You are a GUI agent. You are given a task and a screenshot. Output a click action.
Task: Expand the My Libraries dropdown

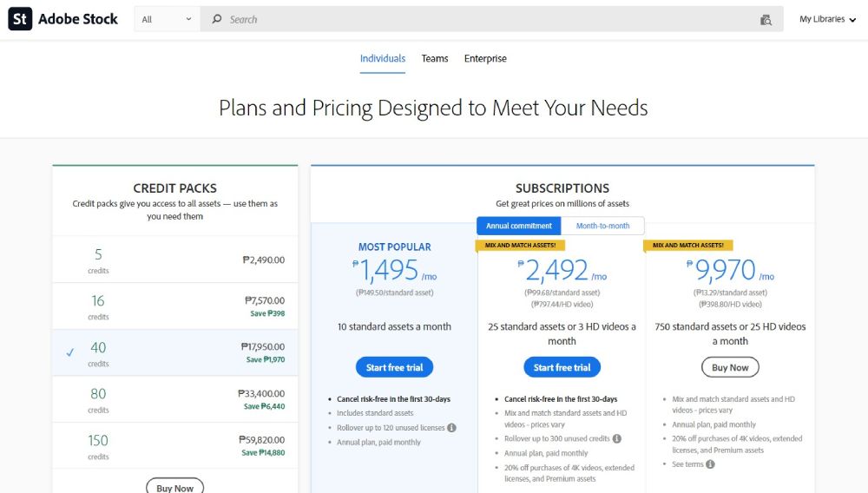tap(827, 19)
